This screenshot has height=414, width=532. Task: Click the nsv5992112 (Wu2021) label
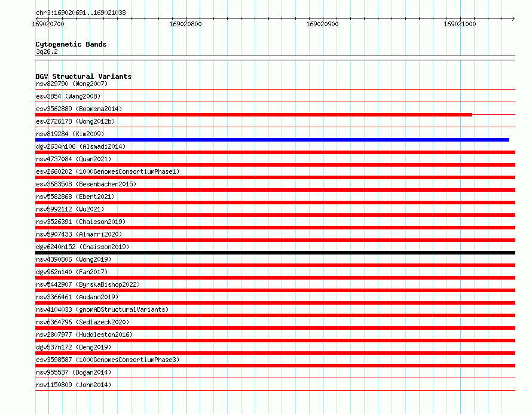70,209
